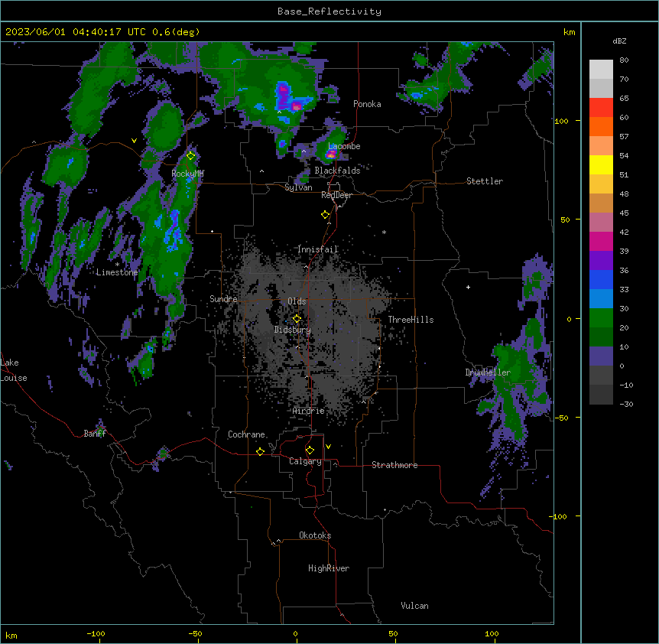659x644 pixels.
Task: Click the RedDeer city label
Action: point(336,195)
